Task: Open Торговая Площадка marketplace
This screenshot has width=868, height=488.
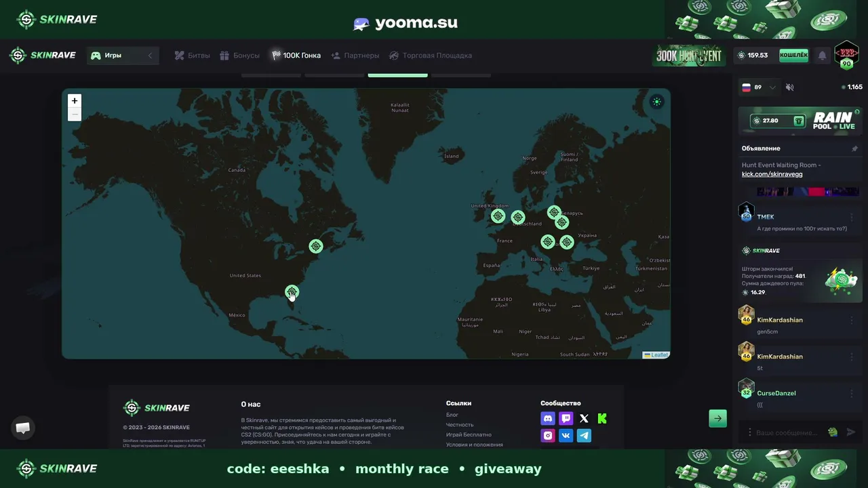Action: tap(430, 56)
